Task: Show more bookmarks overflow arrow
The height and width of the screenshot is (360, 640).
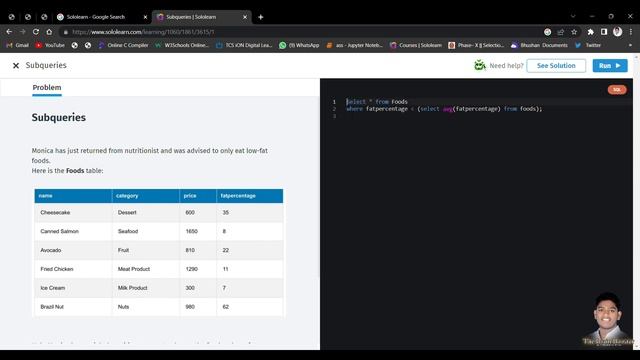Action: tap(630, 45)
